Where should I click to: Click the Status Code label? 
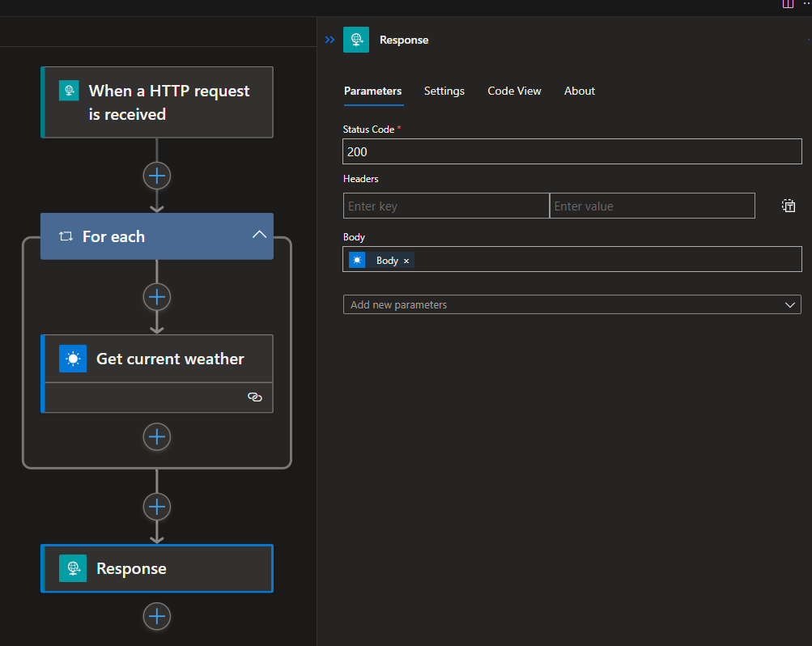368,130
